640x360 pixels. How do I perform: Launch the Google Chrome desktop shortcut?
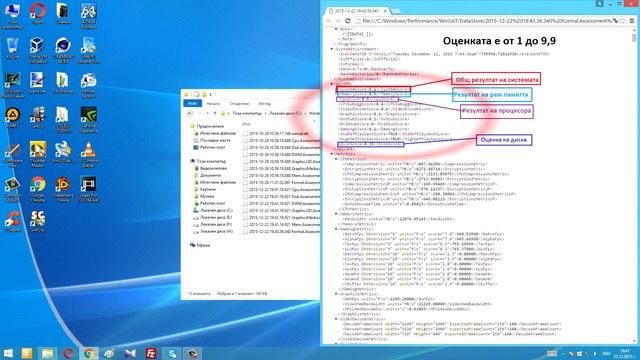(x=38, y=189)
